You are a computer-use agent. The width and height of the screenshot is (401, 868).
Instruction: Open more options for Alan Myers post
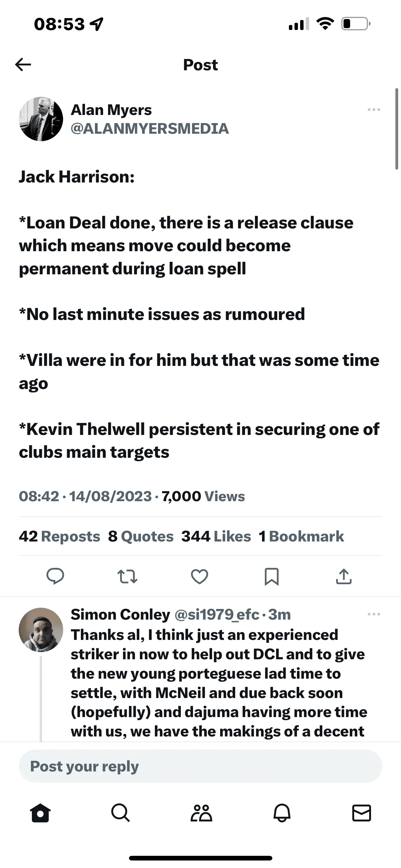click(374, 109)
